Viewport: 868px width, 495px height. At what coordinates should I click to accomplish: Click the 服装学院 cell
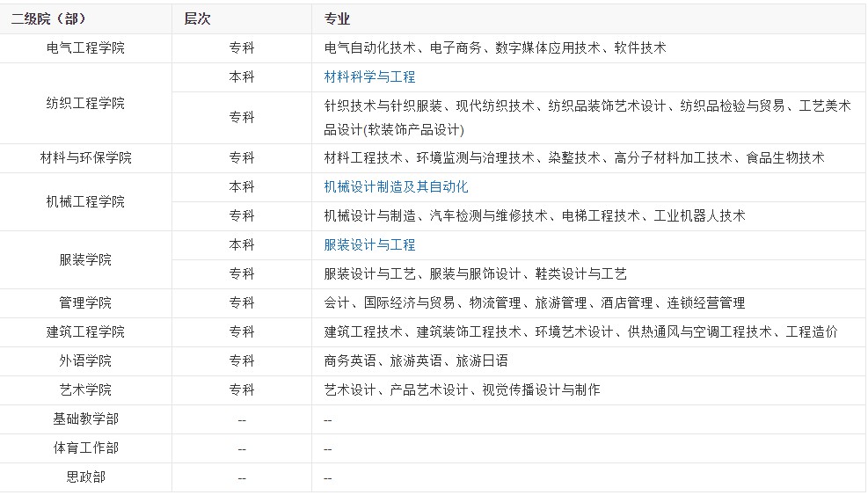pos(85,260)
